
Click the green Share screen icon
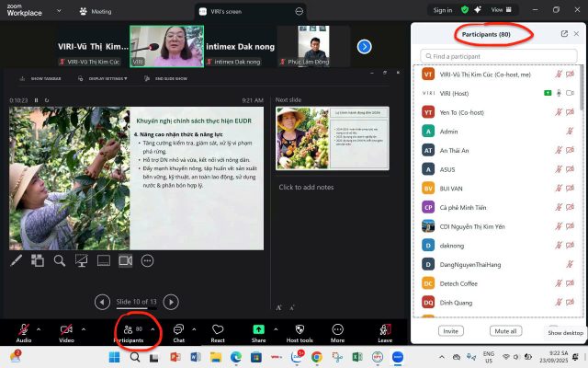point(258,329)
